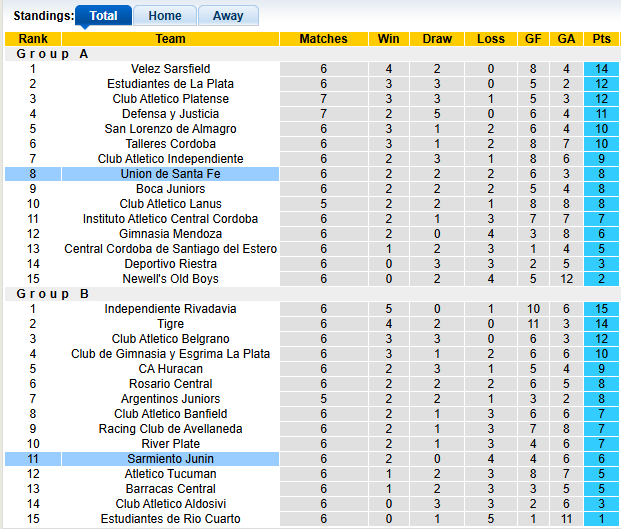Click Velez Sarsfield's 14 points cell

point(601,69)
